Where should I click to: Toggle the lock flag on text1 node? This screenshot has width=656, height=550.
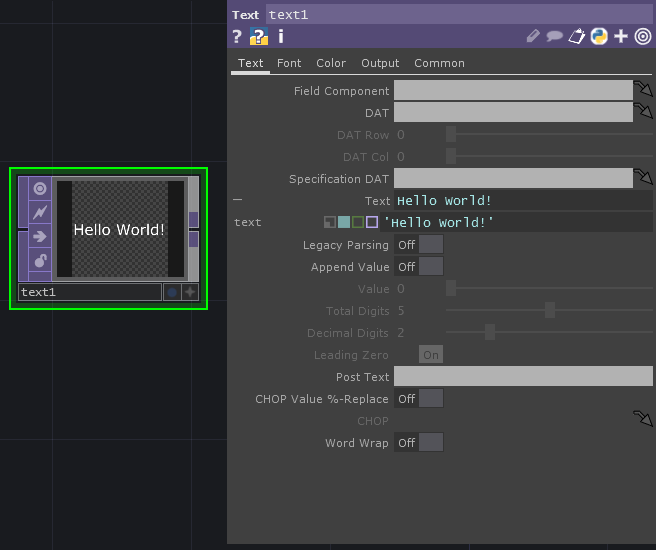click(x=40, y=260)
